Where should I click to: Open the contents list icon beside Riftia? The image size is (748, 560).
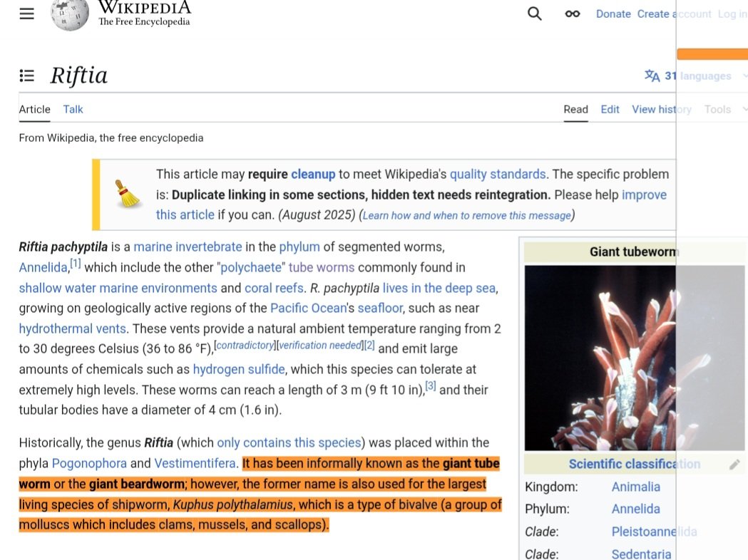[26, 76]
